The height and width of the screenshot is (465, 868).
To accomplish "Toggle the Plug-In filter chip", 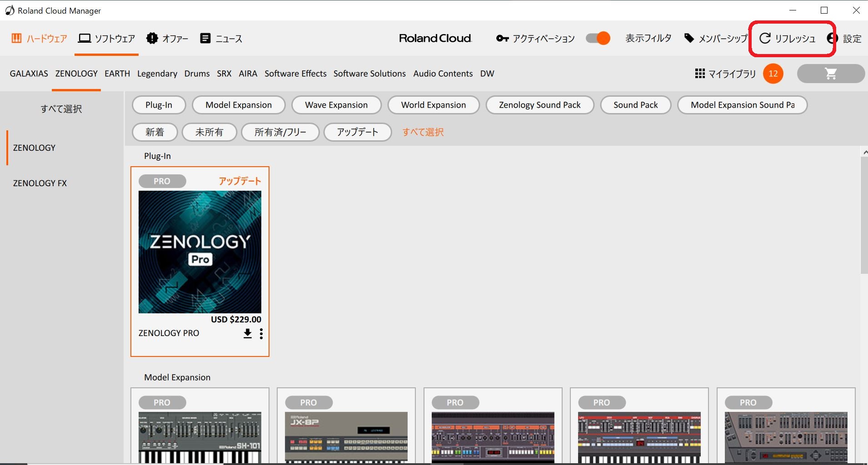I will click(x=159, y=105).
